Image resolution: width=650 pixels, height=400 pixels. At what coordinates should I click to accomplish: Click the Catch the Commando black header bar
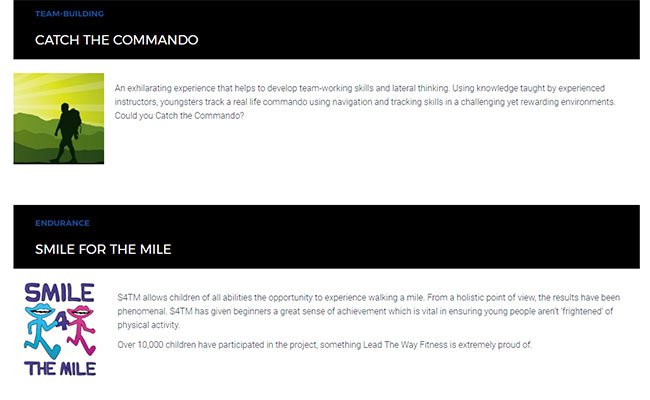coord(400,30)
